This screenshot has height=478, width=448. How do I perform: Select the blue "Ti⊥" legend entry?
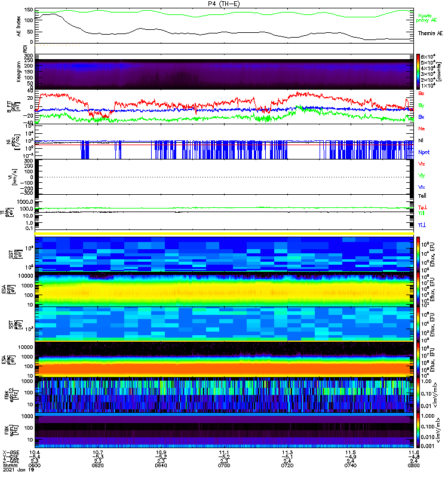pyautogui.click(x=422, y=225)
